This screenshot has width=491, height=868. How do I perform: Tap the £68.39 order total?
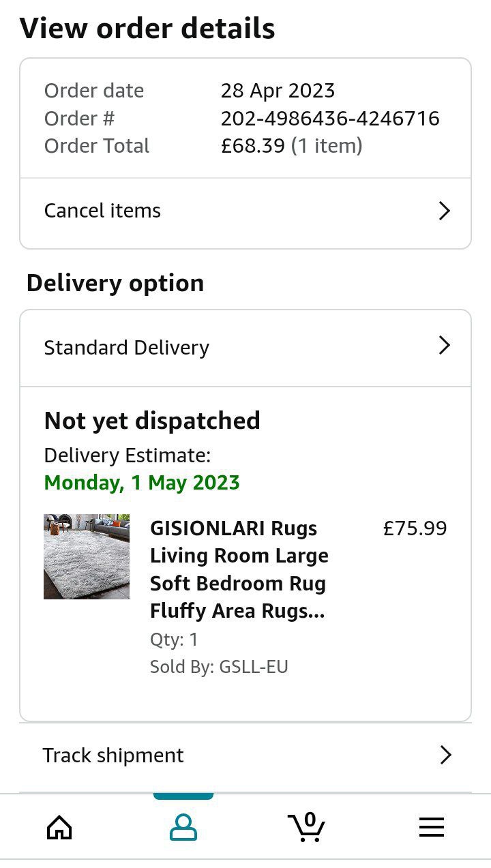click(x=253, y=146)
